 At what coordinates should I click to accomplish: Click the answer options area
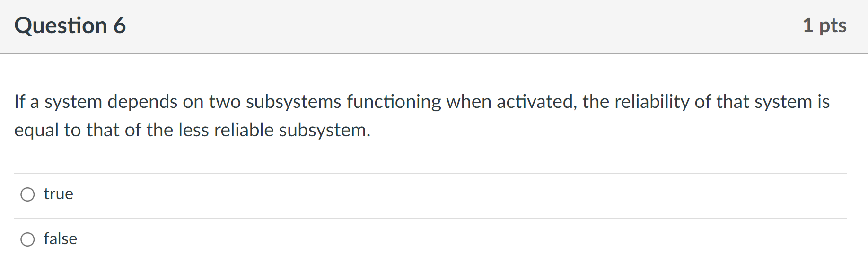(x=426, y=215)
